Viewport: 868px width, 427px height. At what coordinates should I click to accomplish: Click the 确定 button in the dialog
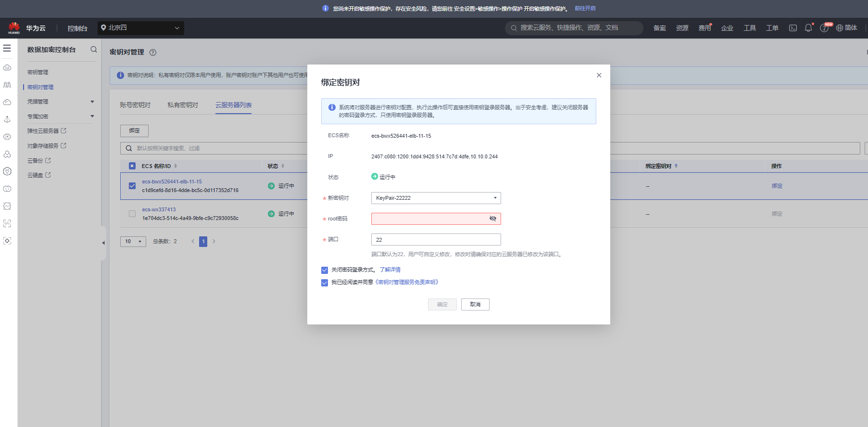coord(442,304)
